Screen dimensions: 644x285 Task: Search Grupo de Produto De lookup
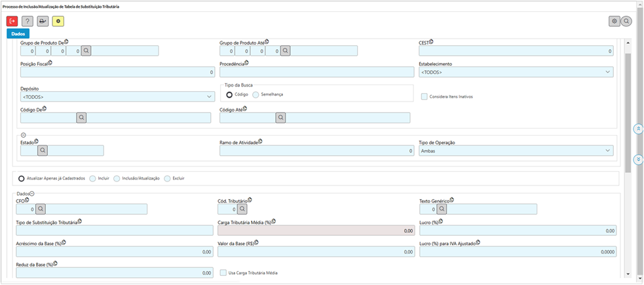click(x=86, y=50)
